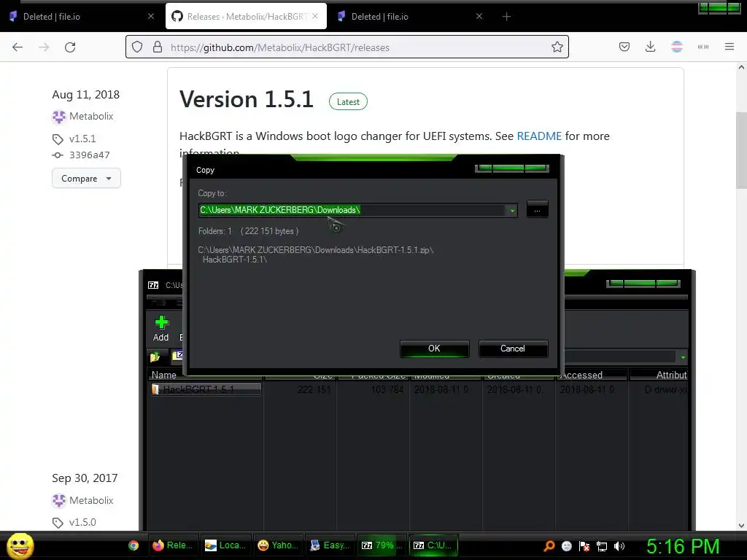
Task: Switch to 'Easy...' taskbar button
Action: click(x=330, y=545)
